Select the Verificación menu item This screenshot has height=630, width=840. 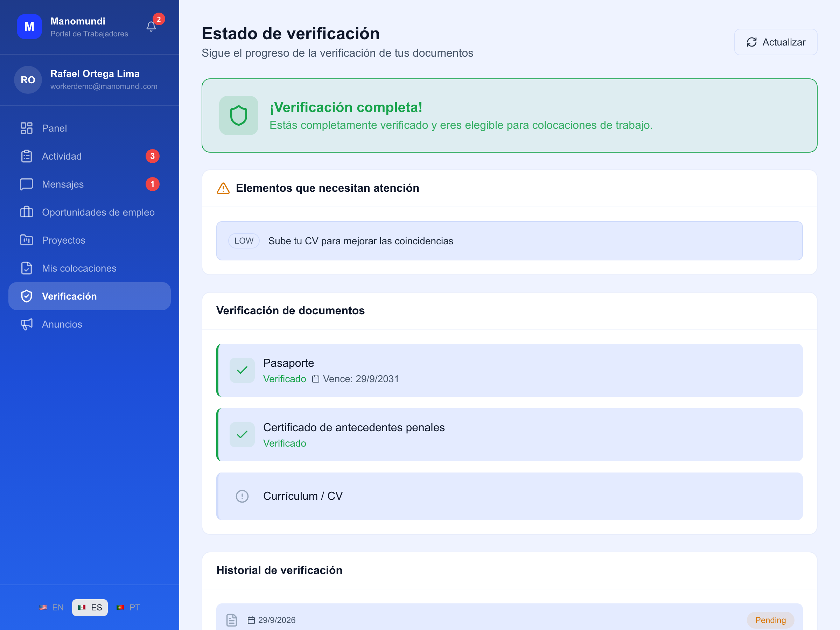point(90,296)
